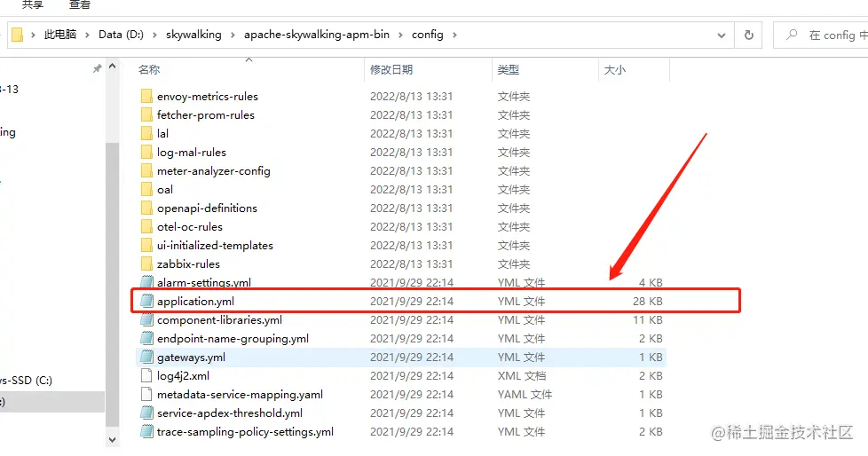Select the lal folder icon
Screen dimensions: 868x456
146,133
